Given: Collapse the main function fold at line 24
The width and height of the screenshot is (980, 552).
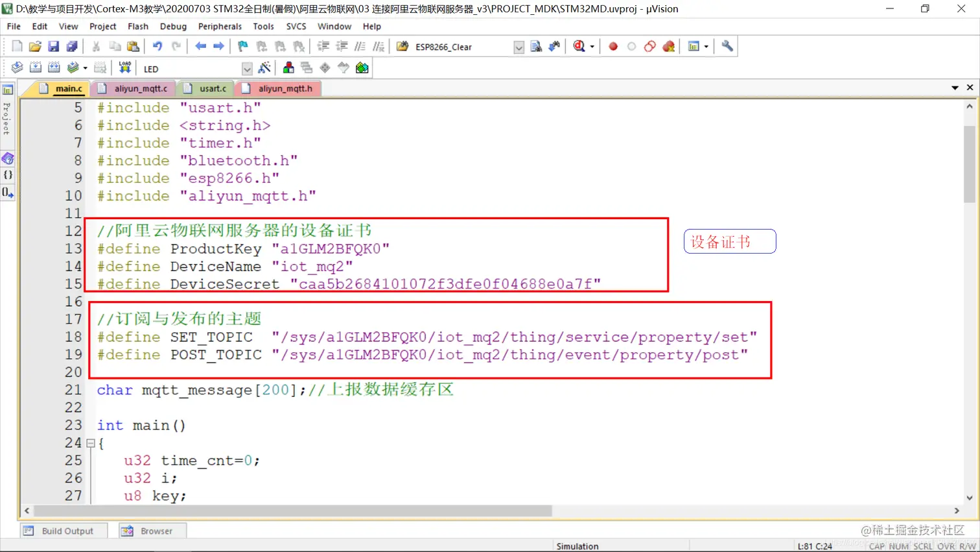Looking at the screenshot, I should (x=91, y=444).
